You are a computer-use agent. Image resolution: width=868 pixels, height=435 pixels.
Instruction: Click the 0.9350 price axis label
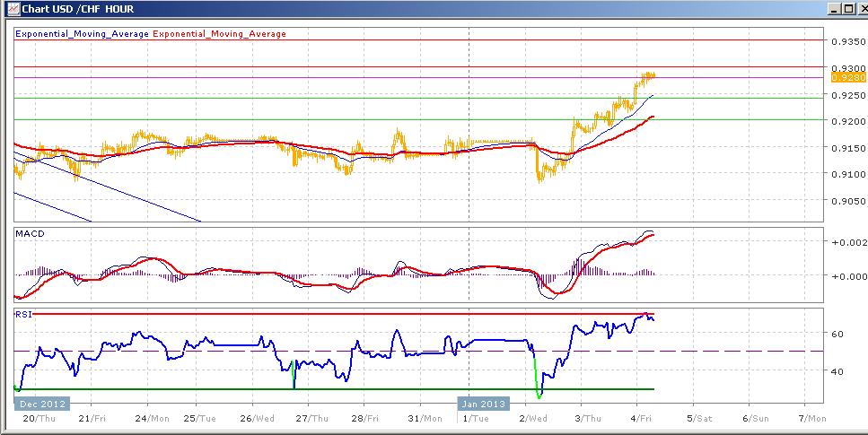point(848,41)
